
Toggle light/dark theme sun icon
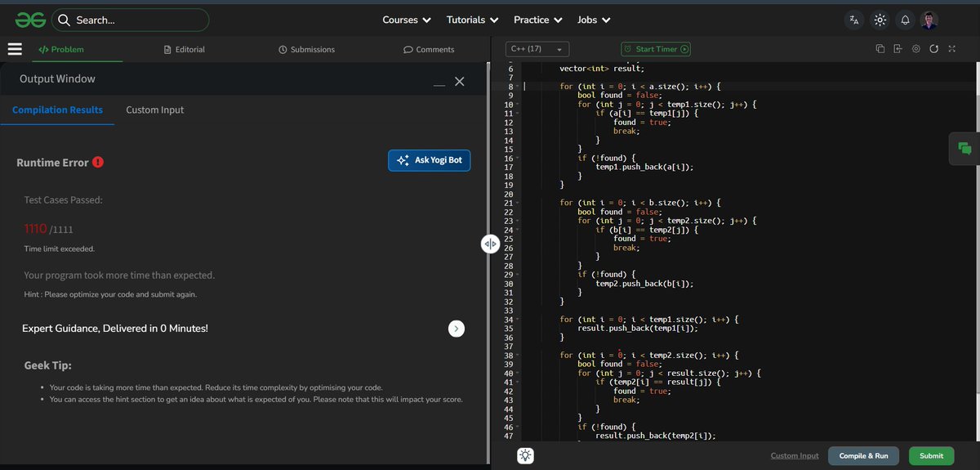pos(880,20)
